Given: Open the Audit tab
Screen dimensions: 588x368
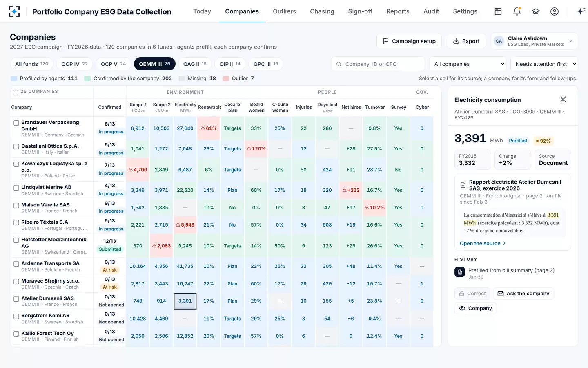Looking at the screenshot, I should coord(431,11).
